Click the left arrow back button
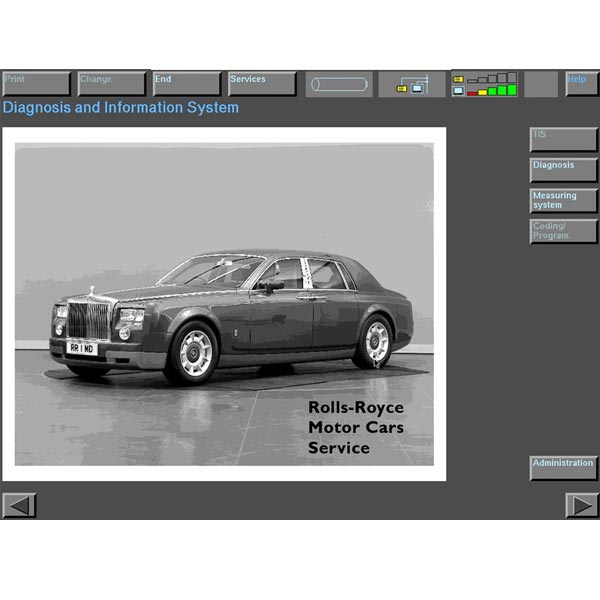600x600 pixels. [19, 505]
